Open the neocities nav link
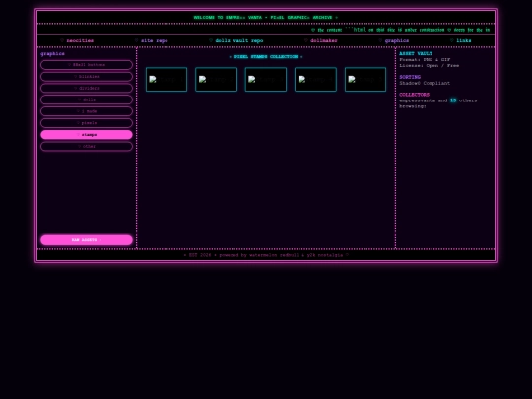This screenshot has height=399, width=532. click(77, 40)
